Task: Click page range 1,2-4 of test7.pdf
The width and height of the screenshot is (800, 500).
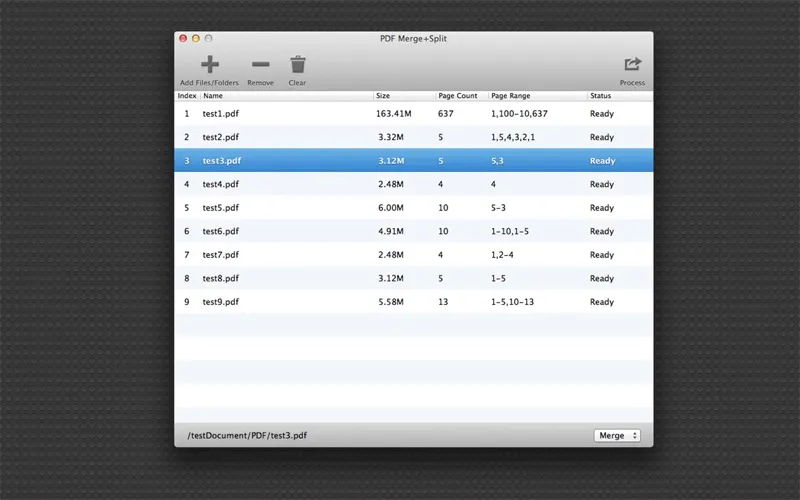Action: coord(502,254)
